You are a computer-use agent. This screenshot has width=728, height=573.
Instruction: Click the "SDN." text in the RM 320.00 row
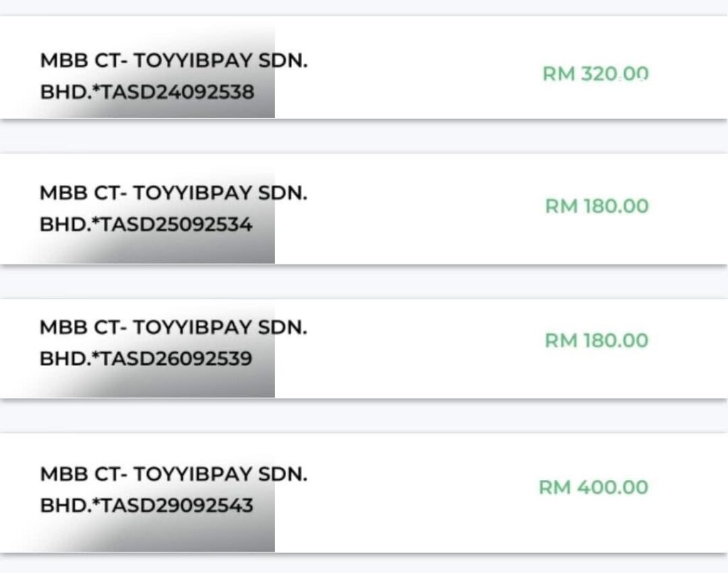(282, 60)
